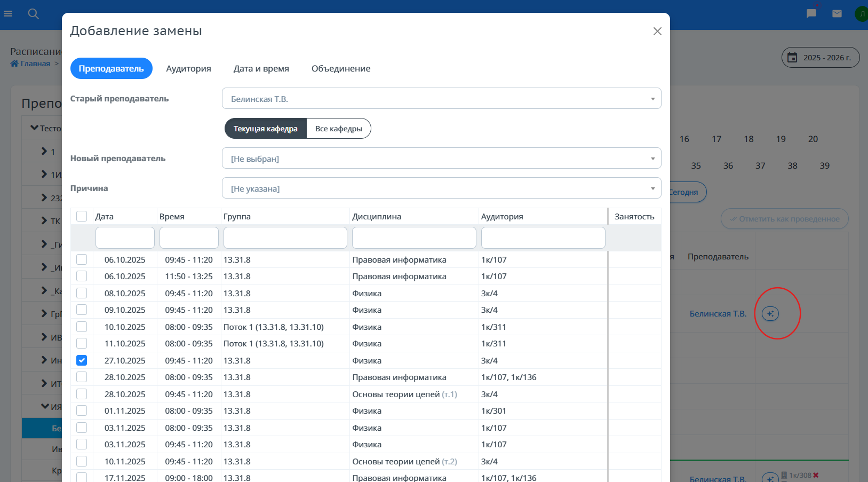Expand the Причина dropdown
868x482 pixels.
pos(441,188)
